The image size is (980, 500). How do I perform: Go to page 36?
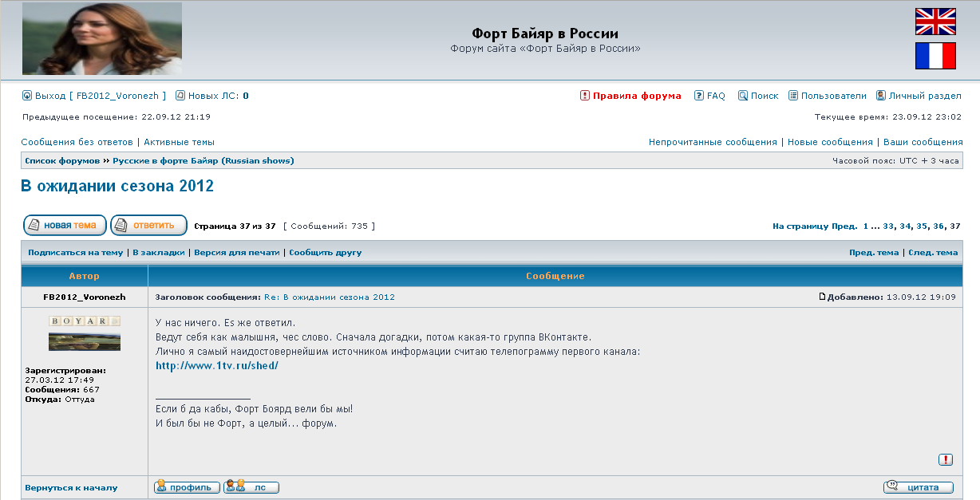point(939,226)
